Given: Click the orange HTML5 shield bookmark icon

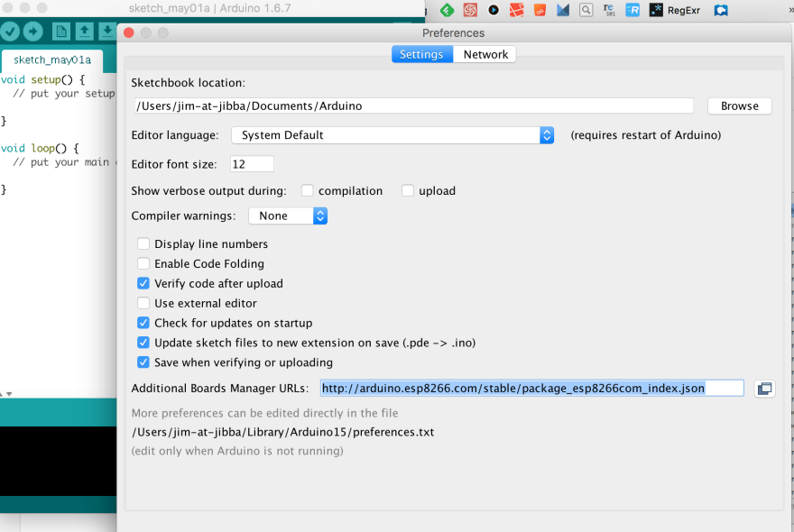Looking at the screenshot, I should [x=540, y=10].
